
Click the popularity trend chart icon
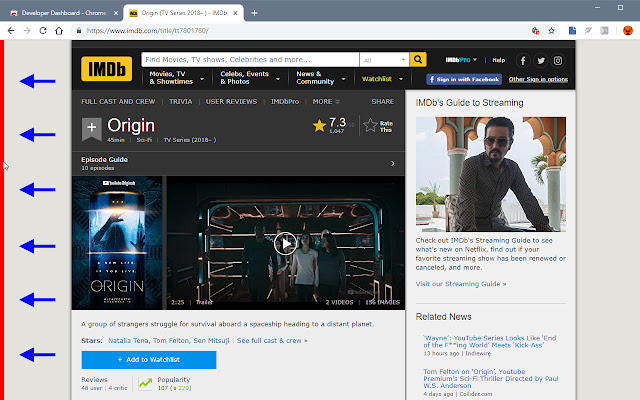(x=145, y=383)
